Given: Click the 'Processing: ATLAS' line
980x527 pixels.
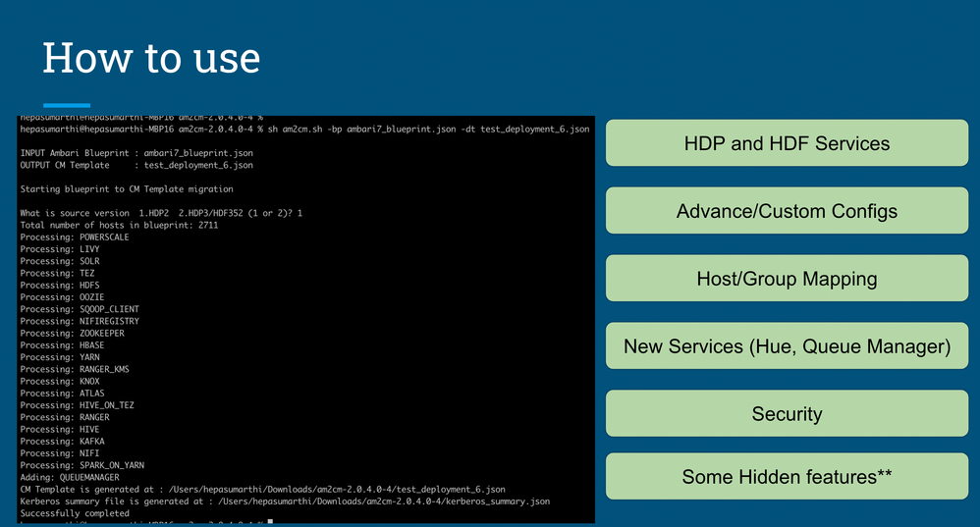Looking at the screenshot, I should [62, 394].
